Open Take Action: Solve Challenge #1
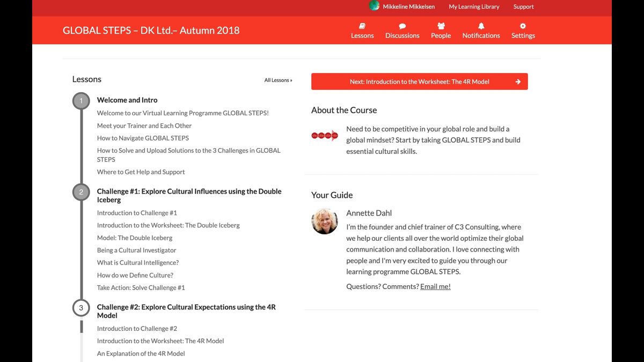 tap(141, 287)
